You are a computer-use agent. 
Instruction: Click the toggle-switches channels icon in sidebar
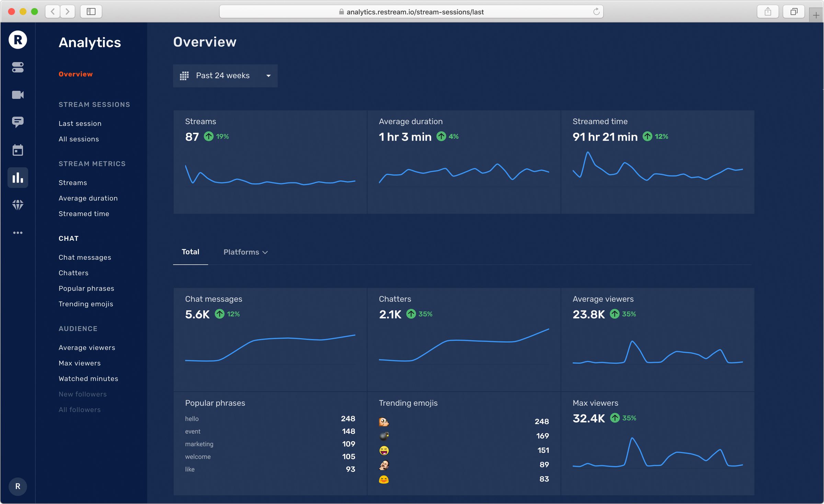pos(18,67)
